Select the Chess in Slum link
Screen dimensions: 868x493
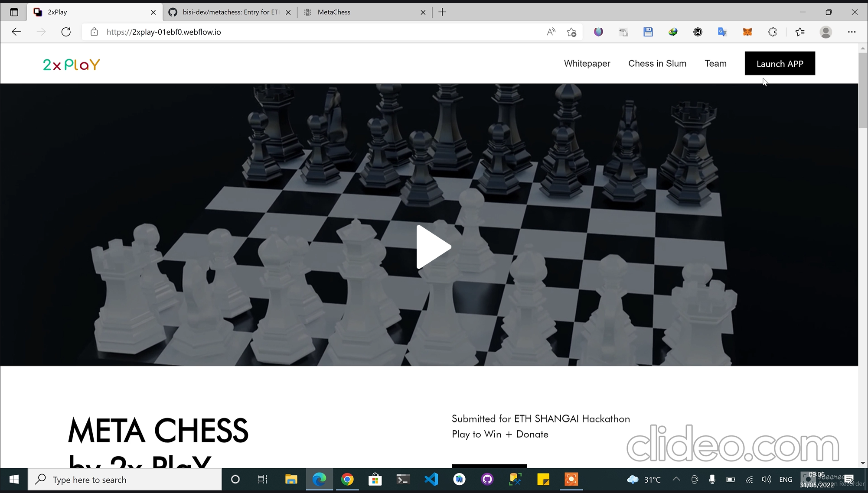pyautogui.click(x=657, y=63)
